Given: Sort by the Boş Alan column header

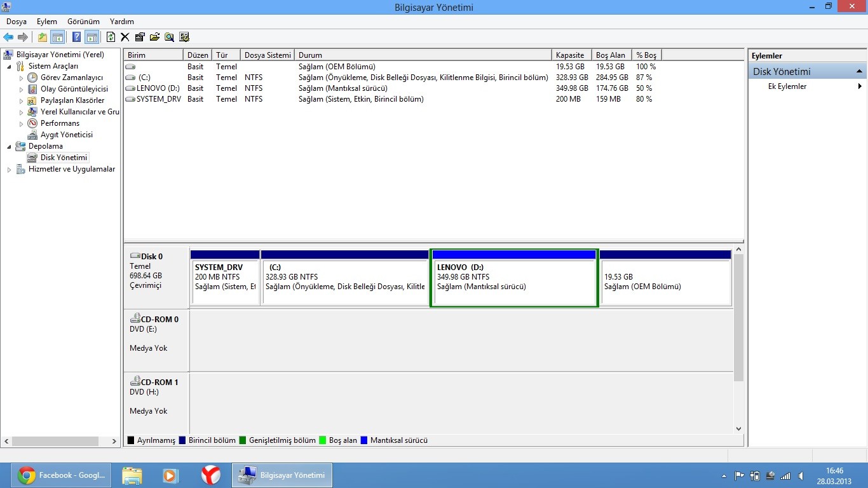Looking at the screenshot, I should click(x=611, y=55).
